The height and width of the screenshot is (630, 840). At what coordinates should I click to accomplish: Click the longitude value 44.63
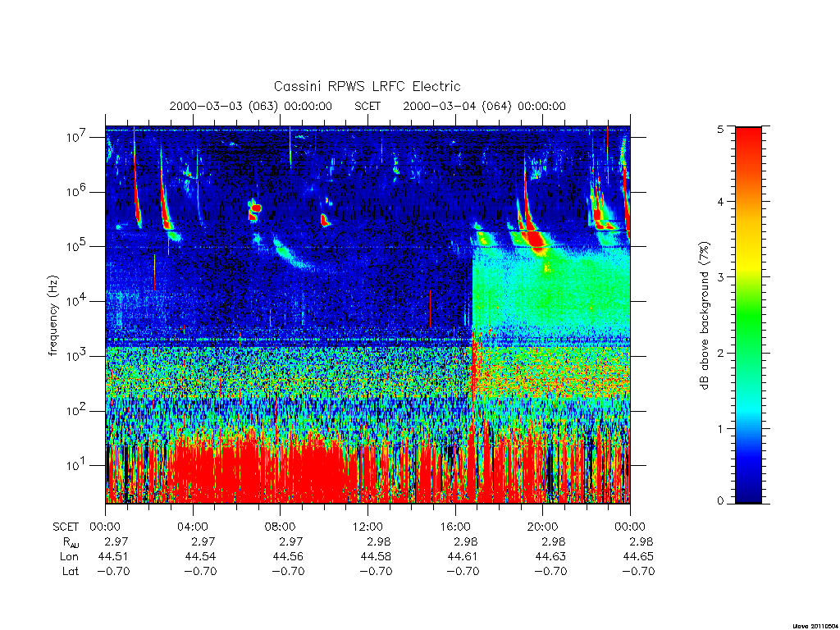(x=550, y=557)
